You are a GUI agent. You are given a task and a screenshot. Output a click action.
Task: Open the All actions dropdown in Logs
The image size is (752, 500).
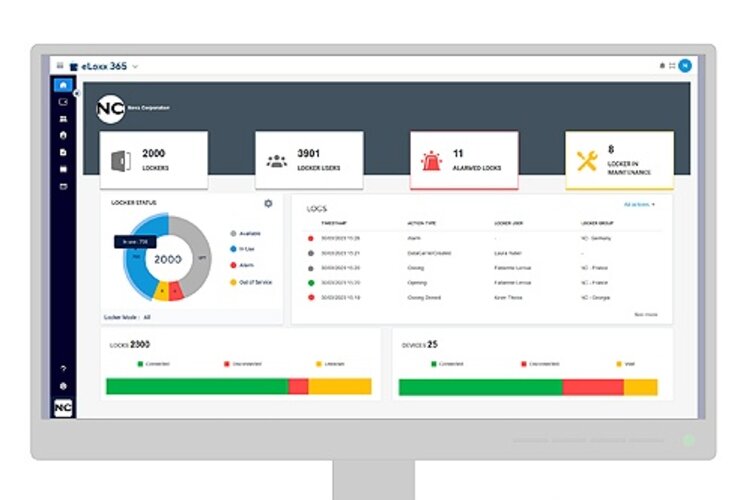(639, 204)
